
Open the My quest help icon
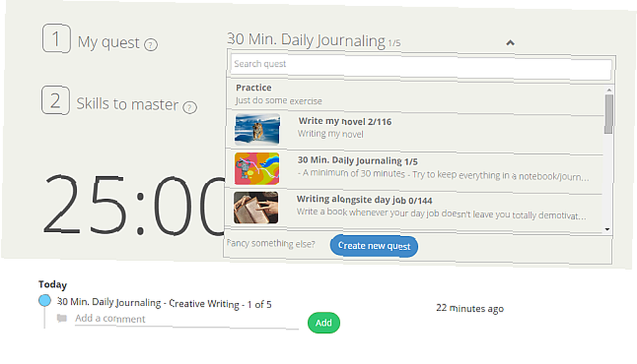(x=151, y=45)
